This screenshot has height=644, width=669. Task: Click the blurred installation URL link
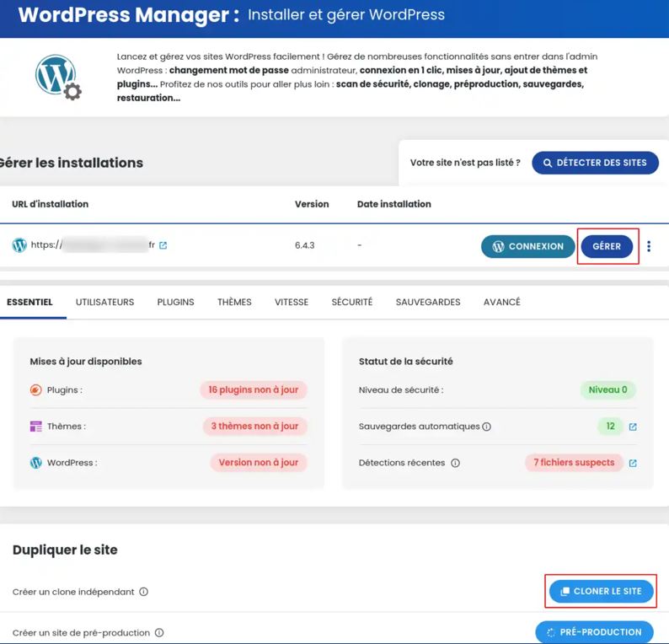(93, 245)
